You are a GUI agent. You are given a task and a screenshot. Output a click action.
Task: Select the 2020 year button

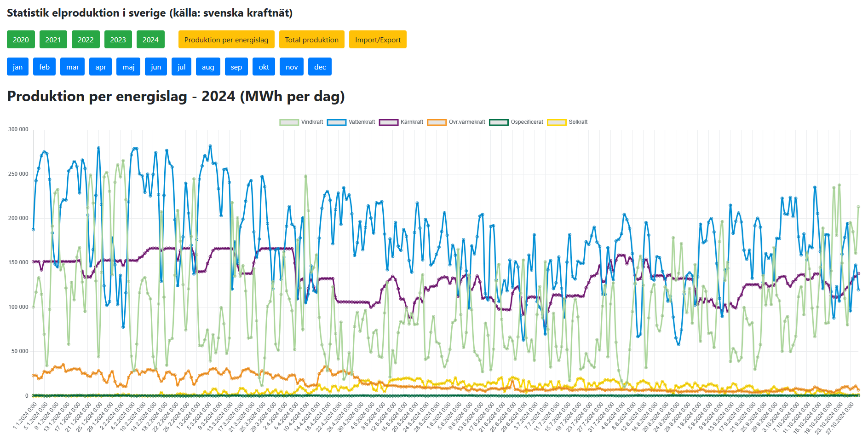pos(21,40)
